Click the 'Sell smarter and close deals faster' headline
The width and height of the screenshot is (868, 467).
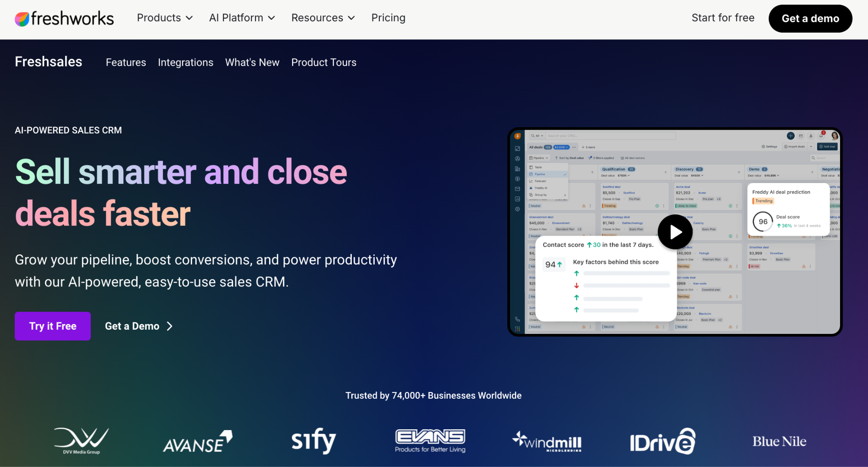pos(181,192)
